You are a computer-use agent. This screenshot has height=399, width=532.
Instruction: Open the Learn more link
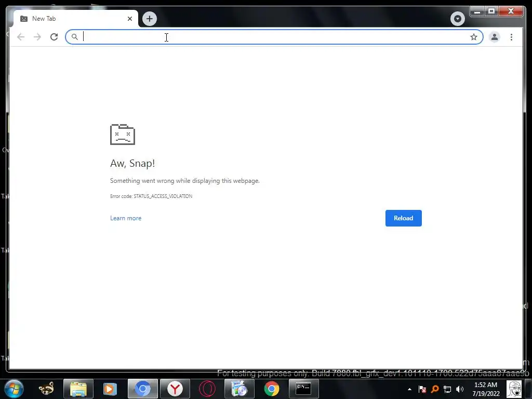click(x=126, y=218)
